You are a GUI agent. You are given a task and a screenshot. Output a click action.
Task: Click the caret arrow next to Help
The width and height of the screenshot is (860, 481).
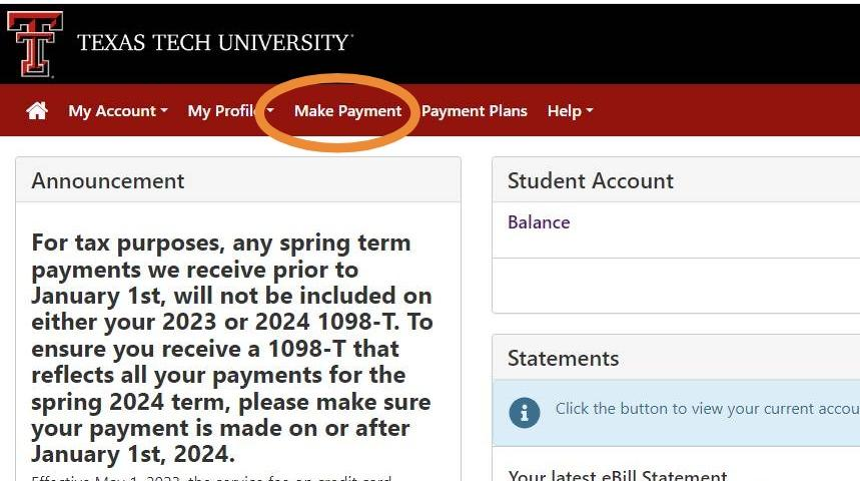coord(590,111)
